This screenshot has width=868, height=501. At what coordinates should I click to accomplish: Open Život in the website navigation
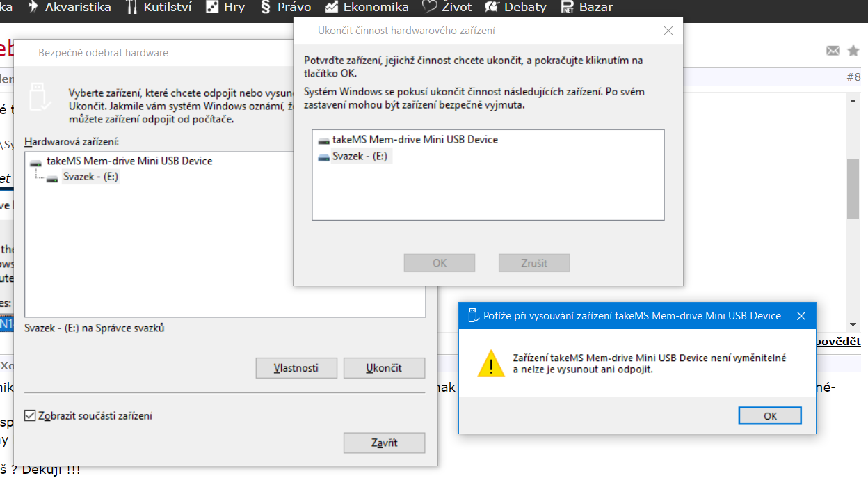click(x=458, y=8)
